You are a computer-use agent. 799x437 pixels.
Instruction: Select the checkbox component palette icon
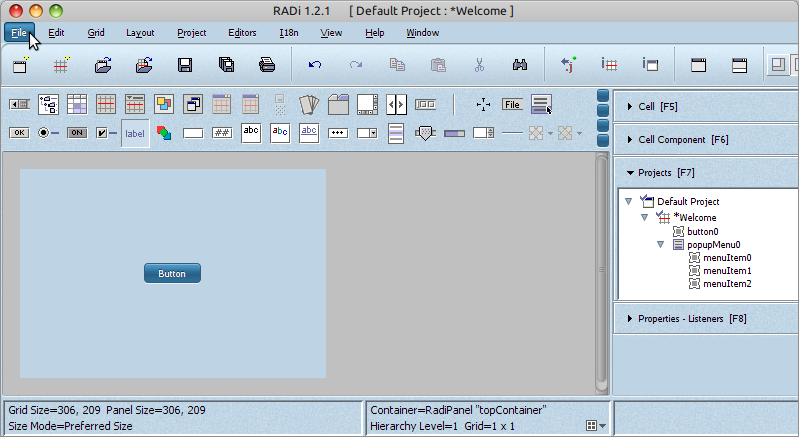106,133
